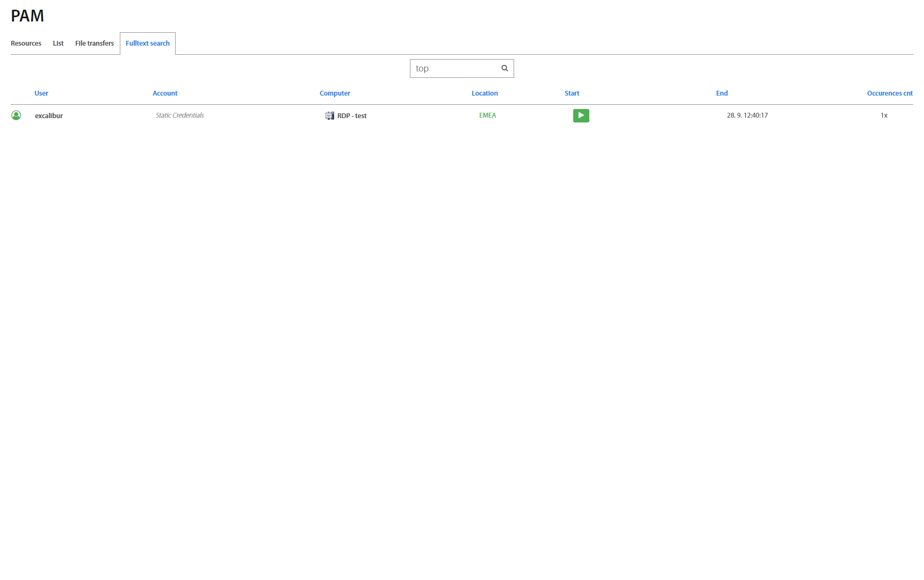
Task: Click the Static Credentials account entry
Action: click(179, 115)
